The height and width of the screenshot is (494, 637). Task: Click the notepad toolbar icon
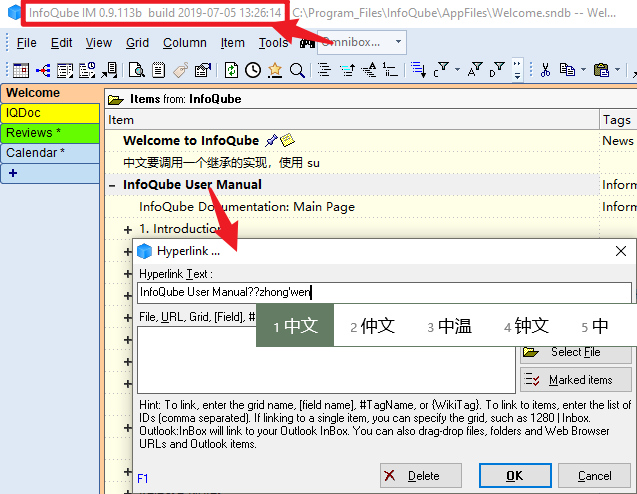tap(158, 70)
